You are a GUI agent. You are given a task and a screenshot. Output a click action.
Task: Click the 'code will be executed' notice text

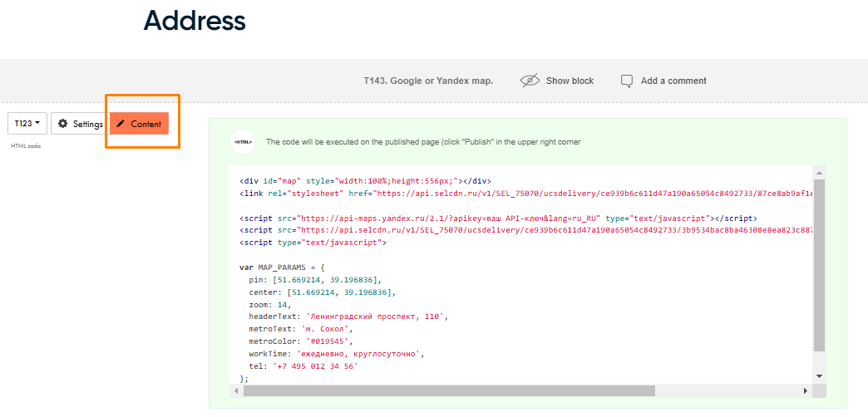point(423,142)
